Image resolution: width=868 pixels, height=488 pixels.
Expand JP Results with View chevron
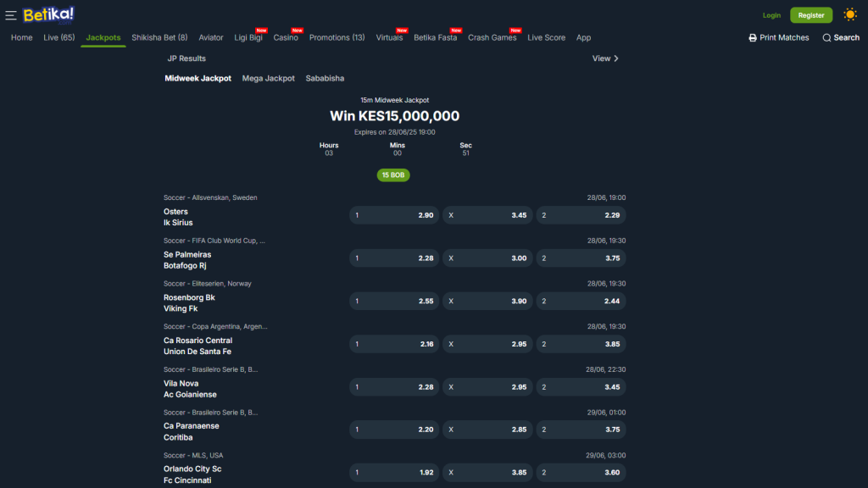(605, 58)
